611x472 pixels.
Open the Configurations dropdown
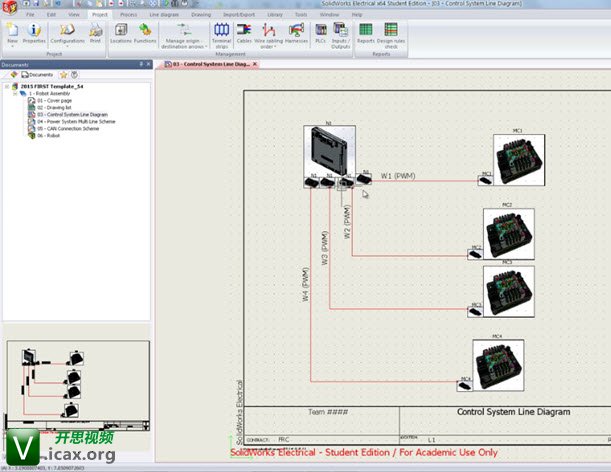click(67, 46)
